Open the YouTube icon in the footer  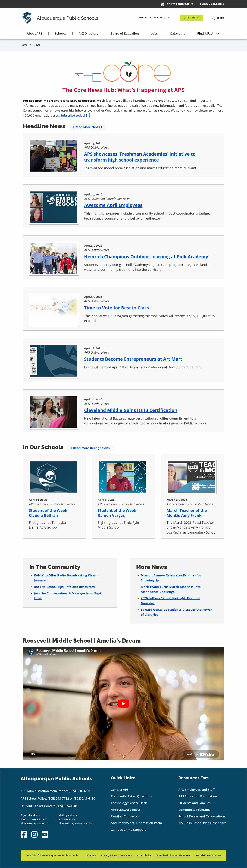(45, 834)
